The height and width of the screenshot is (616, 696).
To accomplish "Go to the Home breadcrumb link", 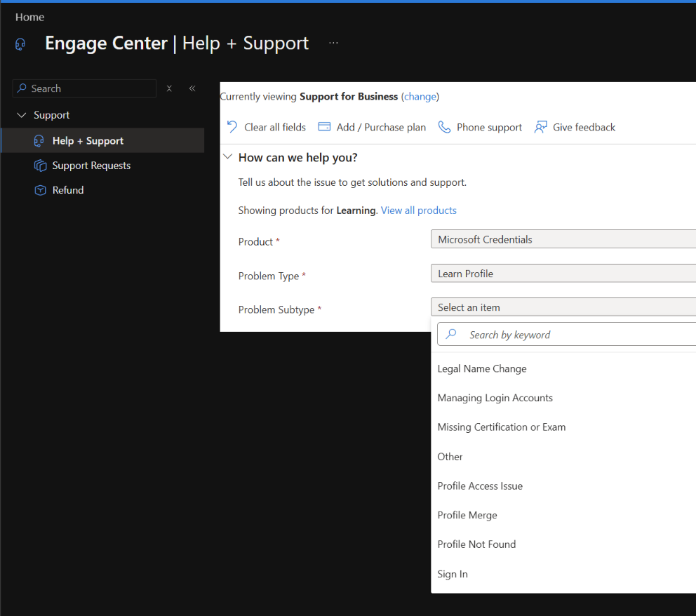I will point(29,18).
